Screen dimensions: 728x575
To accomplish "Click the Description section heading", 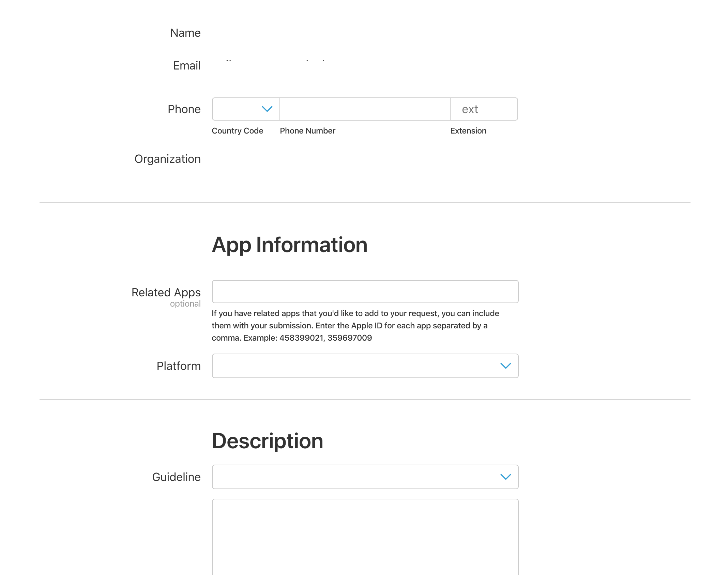I will [x=267, y=440].
